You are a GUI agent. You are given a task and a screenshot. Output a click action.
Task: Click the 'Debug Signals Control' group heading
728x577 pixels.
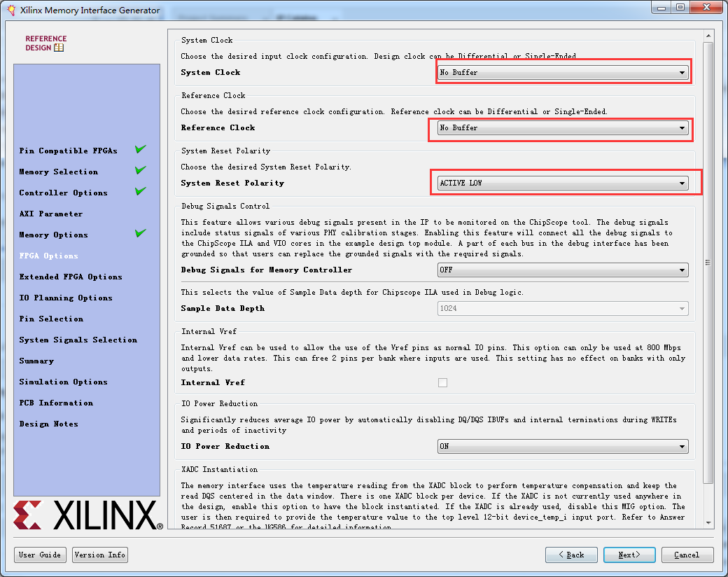click(x=225, y=207)
